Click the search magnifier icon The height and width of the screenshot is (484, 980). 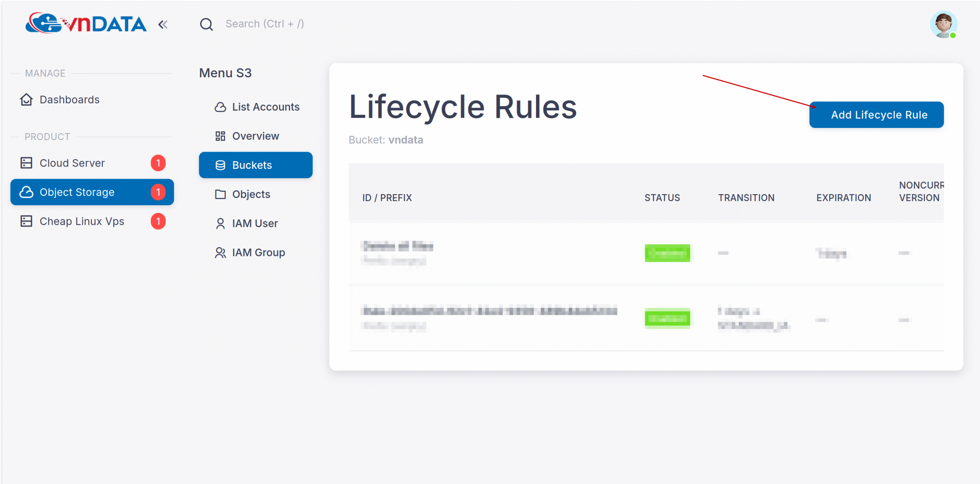coord(206,24)
